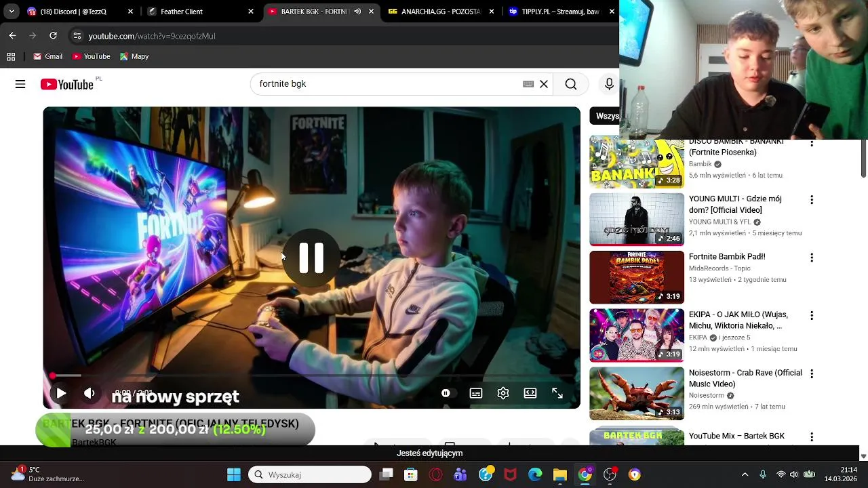Open the BANANKI video thumbnail

coord(637,163)
